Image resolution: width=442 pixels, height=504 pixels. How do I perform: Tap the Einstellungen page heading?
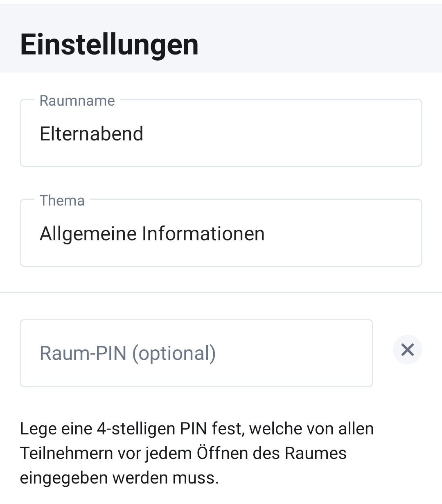tap(109, 45)
